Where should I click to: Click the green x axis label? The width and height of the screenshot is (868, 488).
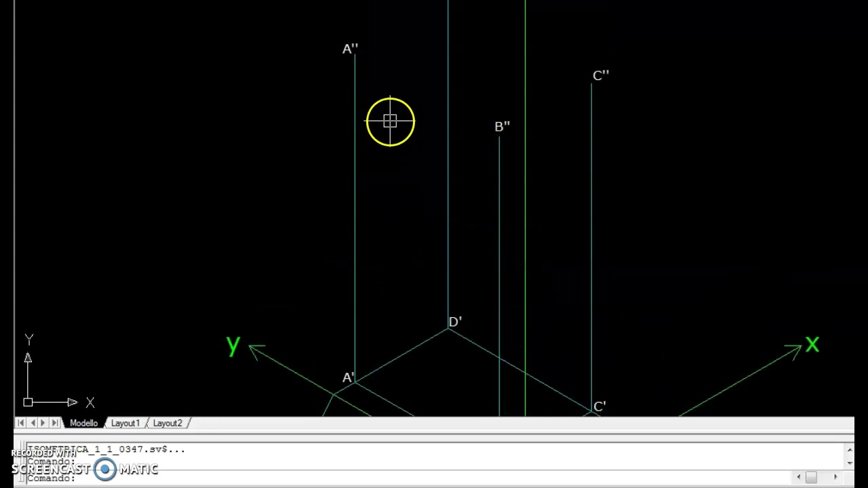(812, 345)
